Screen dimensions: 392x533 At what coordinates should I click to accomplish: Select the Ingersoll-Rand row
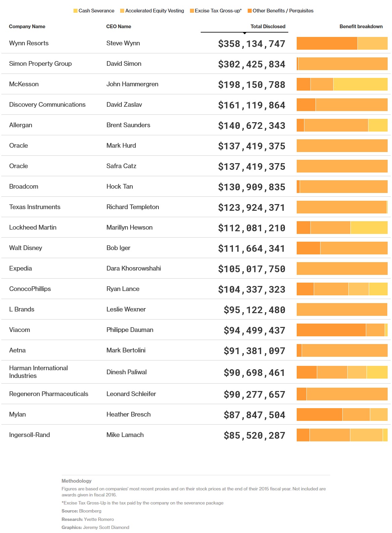[196, 435]
